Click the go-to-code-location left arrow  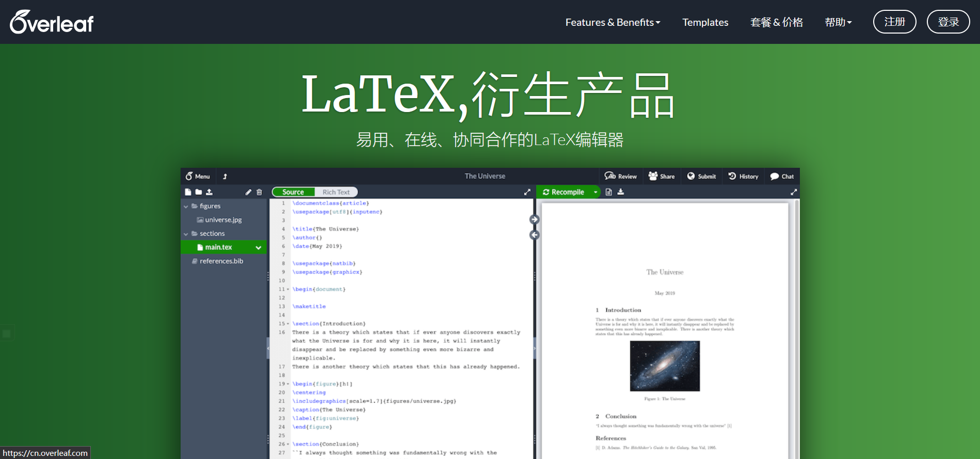coord(535,235)
